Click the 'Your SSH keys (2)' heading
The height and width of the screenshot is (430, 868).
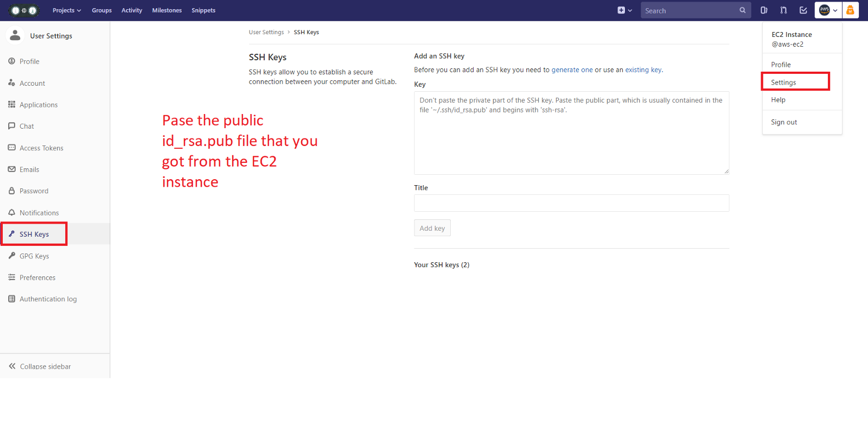(x=442, y=265)
